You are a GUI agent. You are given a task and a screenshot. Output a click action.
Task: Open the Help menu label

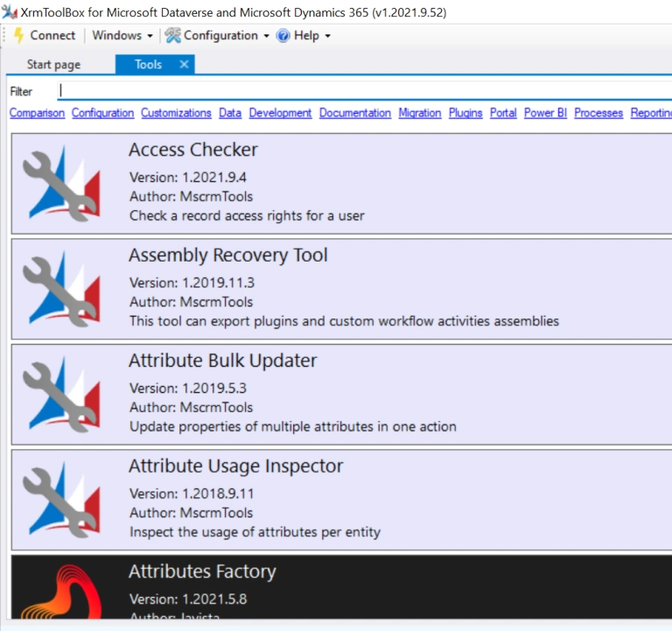pyautogui.click(x=306, y=36)
